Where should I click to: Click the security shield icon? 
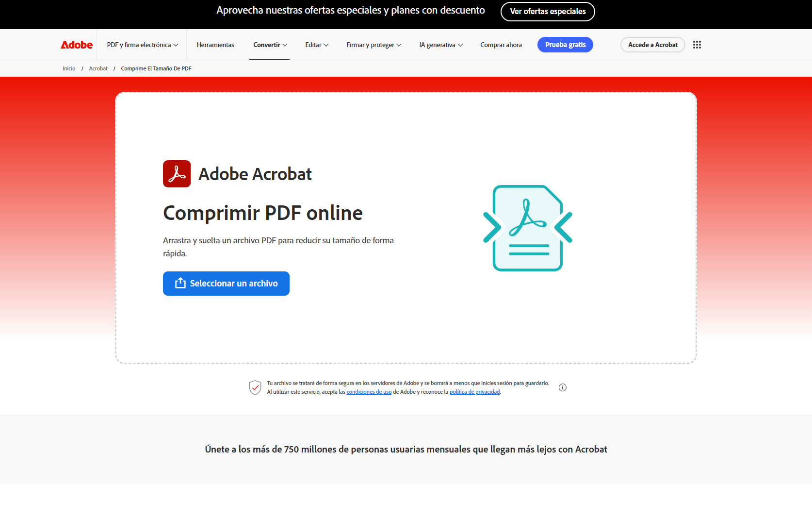255,387
